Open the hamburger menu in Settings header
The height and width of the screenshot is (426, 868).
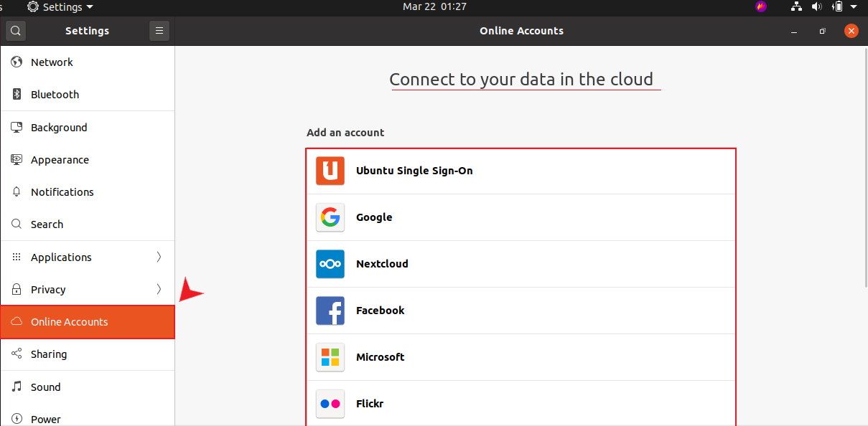pyautogui.click(x=159, y=31)
